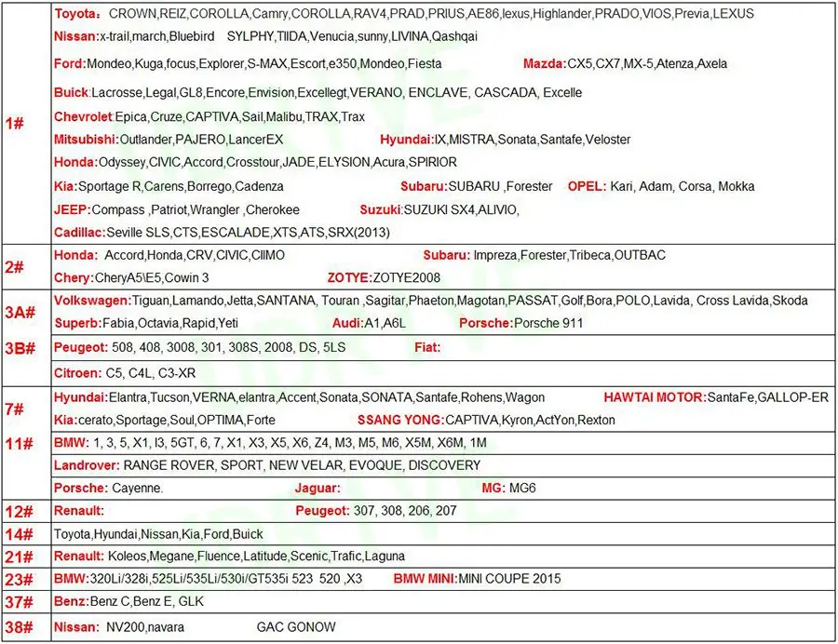
Task: Click the 1# type label
Action: pyautogui.click(x=14, y=124)
